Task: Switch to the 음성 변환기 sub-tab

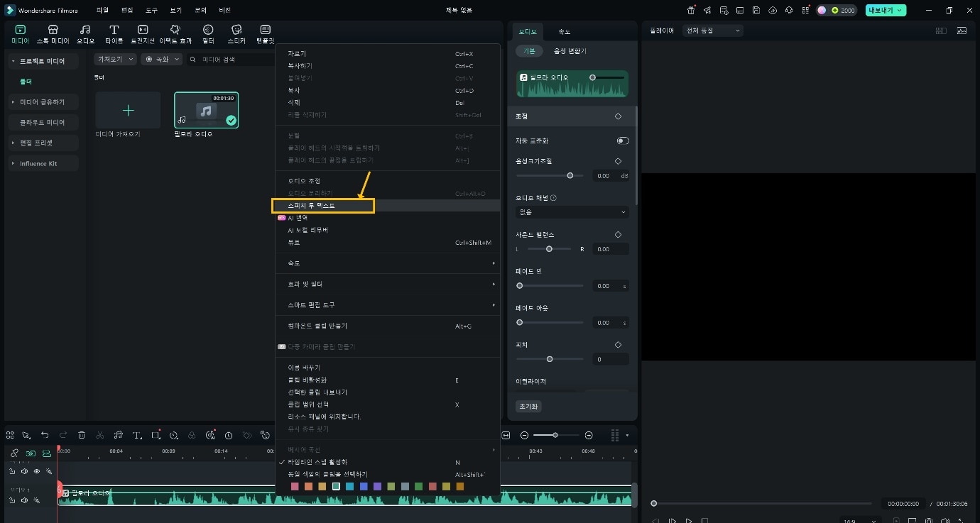Action: (x=570, y=51)
